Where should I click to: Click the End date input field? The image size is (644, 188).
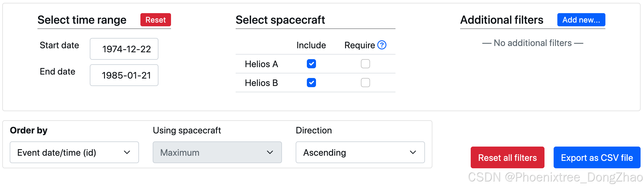tap(124, 75)
